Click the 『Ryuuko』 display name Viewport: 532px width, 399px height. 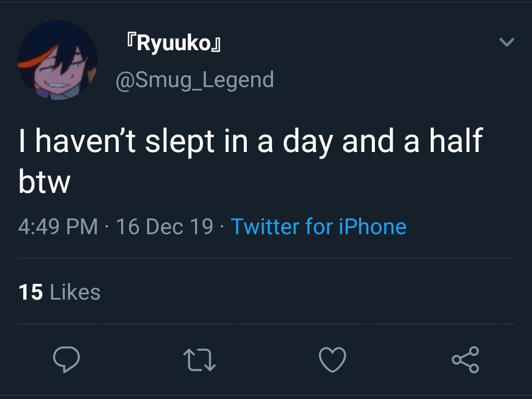[174, 43]
